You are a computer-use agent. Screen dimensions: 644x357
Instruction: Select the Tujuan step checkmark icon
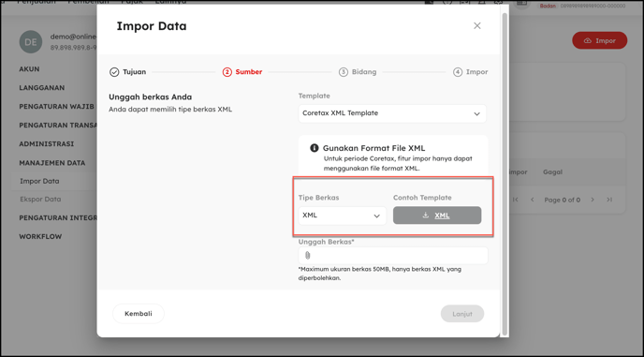(114, 72)
